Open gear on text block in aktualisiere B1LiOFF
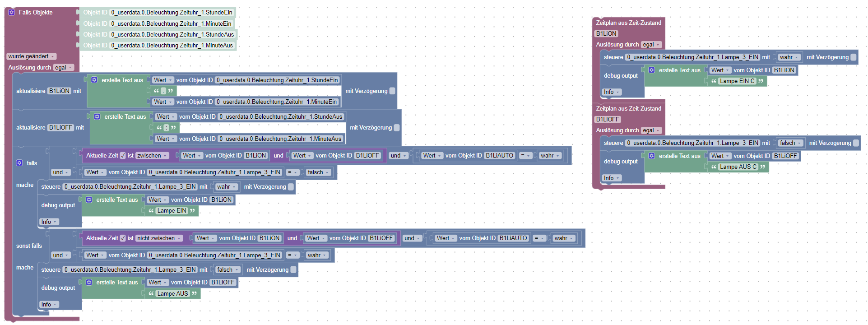This screenshot has width=868, height=325. pyautogui.click(x=97, y=116)
